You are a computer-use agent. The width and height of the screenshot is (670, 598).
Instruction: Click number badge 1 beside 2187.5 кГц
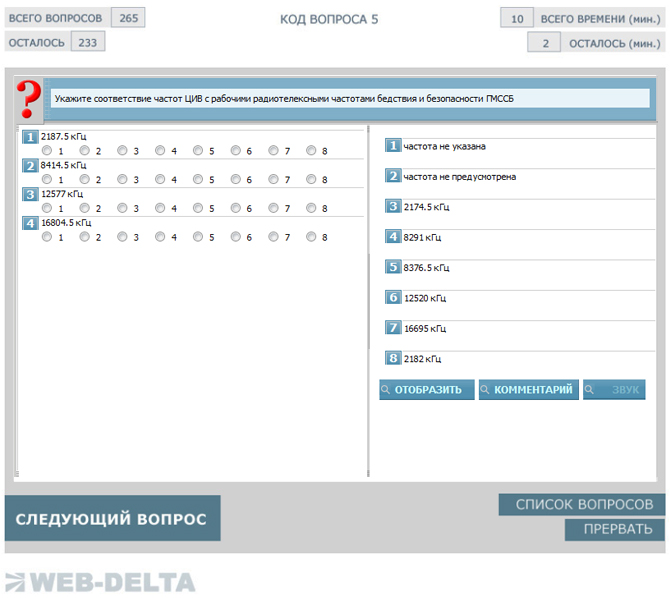tap(30, 137)
